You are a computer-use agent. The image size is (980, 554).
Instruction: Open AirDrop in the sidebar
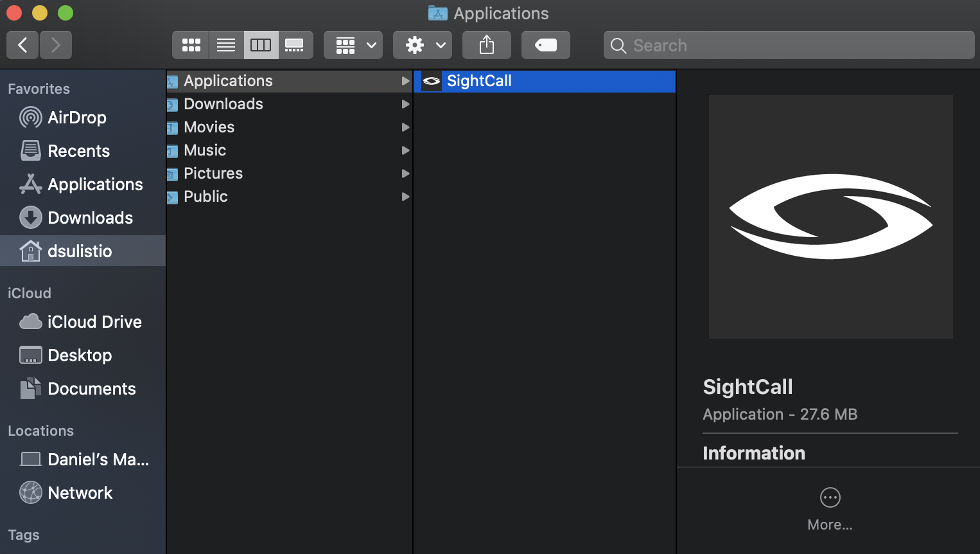coord(83,118)
